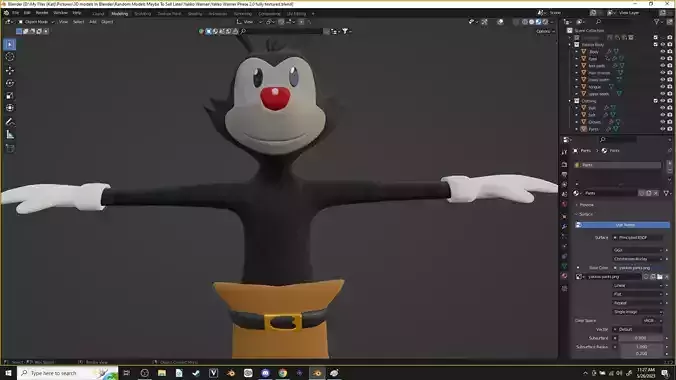The image size is (676, 380).
Task: Activate the Transform tool
Action: click(x=10, y=108)
